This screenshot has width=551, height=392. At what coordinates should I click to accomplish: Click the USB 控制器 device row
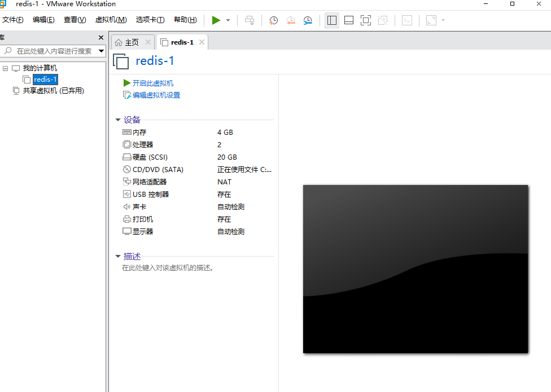pos(198,195)
